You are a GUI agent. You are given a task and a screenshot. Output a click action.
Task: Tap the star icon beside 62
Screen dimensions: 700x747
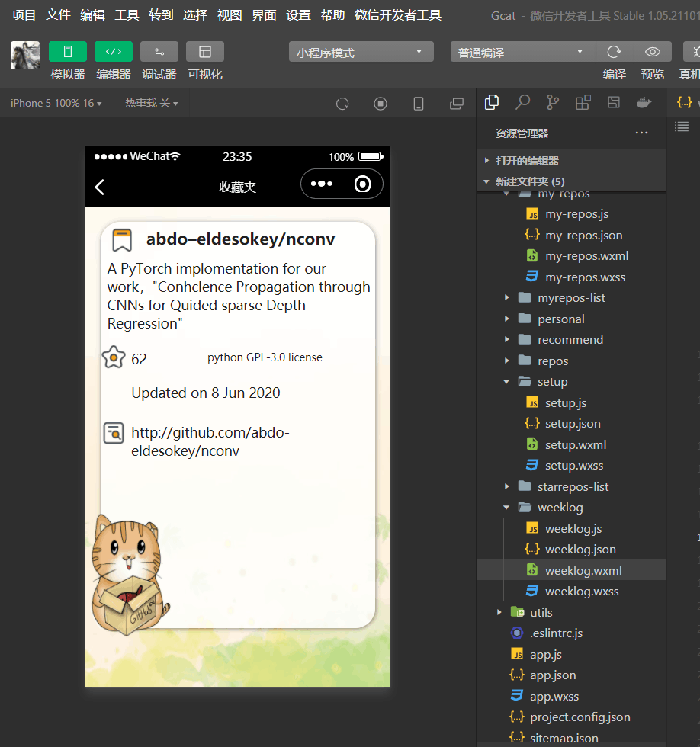tap(114, 357)
